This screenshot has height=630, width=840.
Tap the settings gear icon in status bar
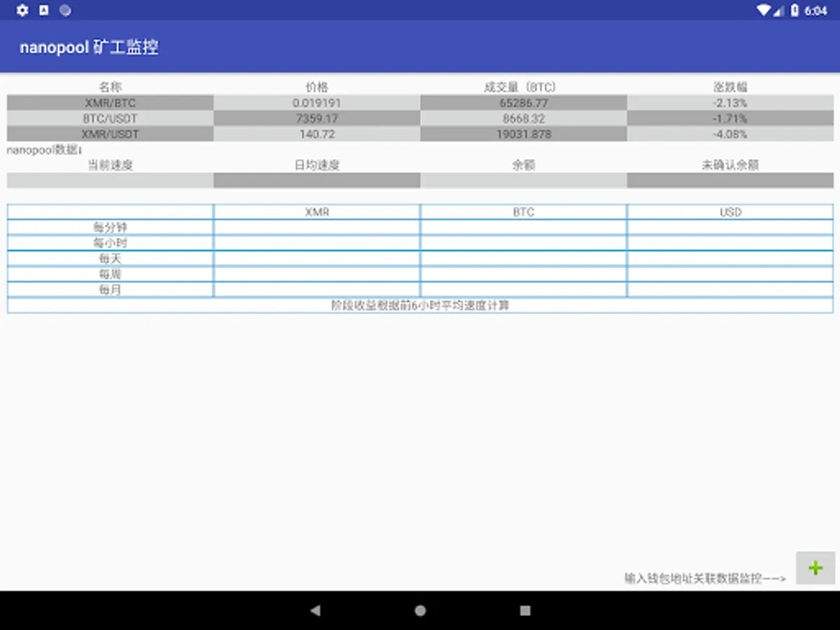22,10
